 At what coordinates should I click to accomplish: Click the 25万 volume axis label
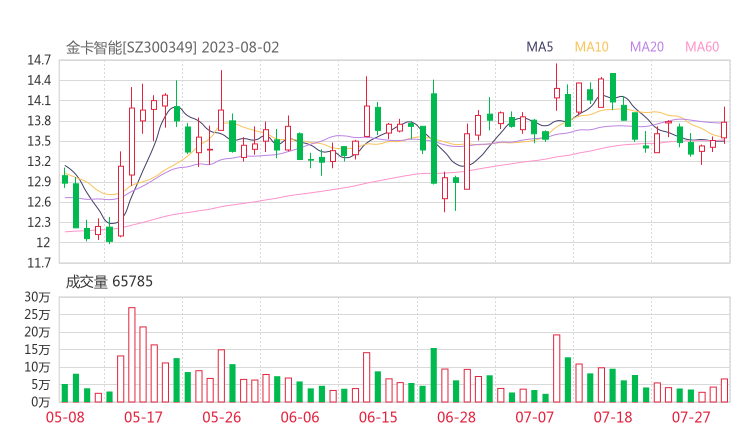37,314
